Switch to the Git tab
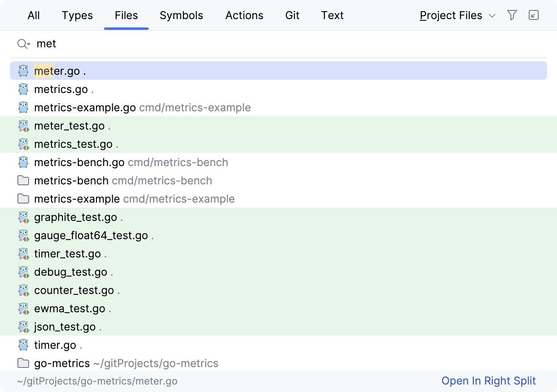Screen dimensions: 557x392 [292, 15]
